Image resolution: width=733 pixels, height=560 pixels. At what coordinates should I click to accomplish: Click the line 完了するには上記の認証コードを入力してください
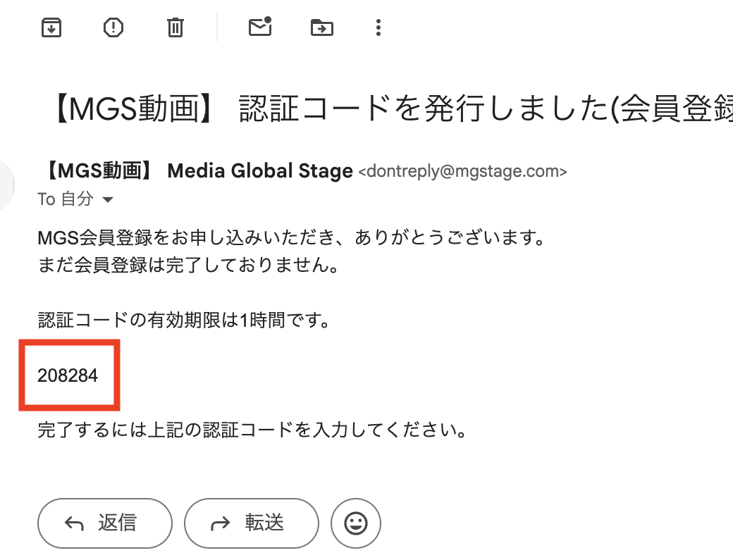[252, 429]
